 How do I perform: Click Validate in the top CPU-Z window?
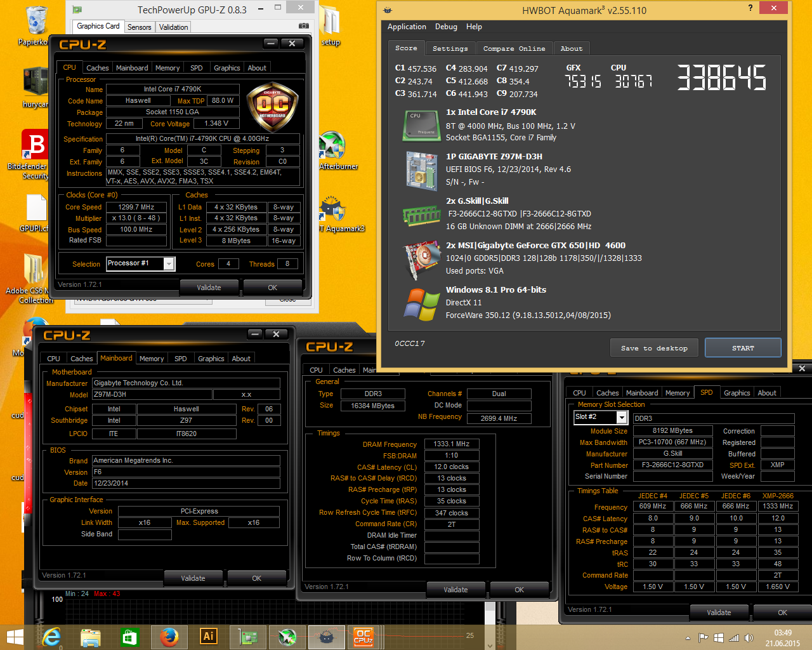click(x=209, y=288)
